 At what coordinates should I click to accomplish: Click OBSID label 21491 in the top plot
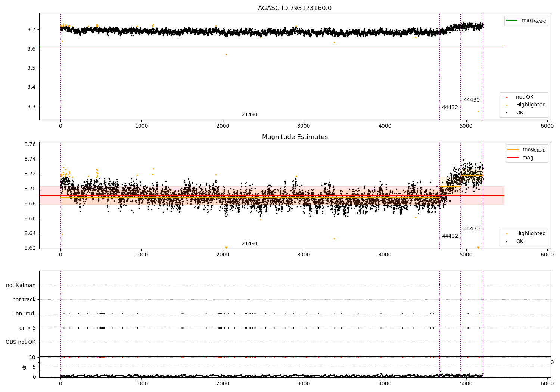(250, 115)
